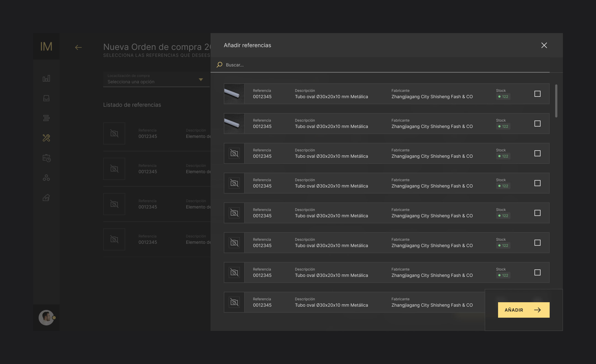Open the three cubes sidebar icon
The width and height of the screenshot is (596, 364).
[46, 178]
